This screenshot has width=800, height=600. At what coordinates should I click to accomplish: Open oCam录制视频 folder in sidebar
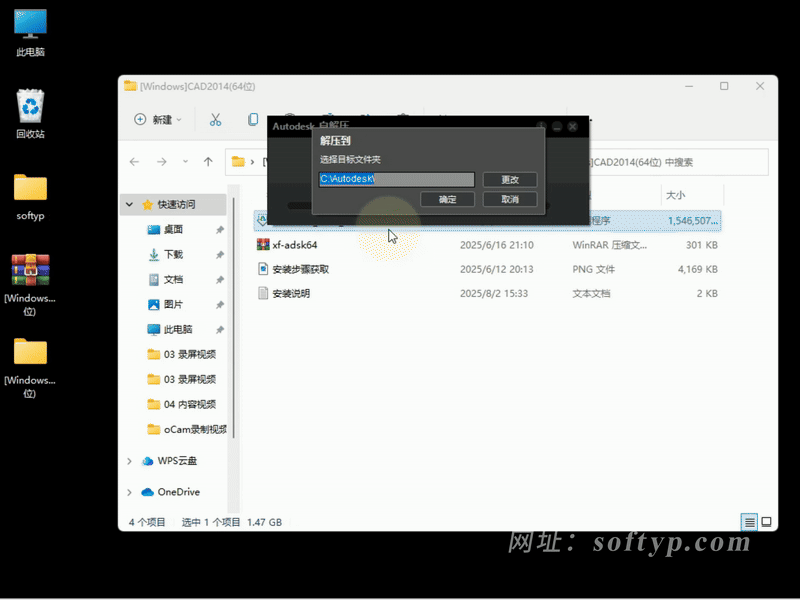(x=194, y=430)
